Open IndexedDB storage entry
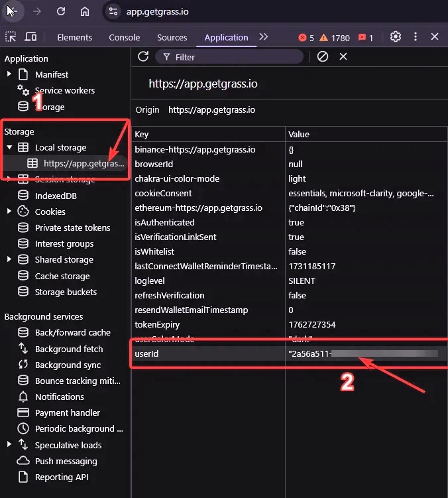 click(56, 196)
